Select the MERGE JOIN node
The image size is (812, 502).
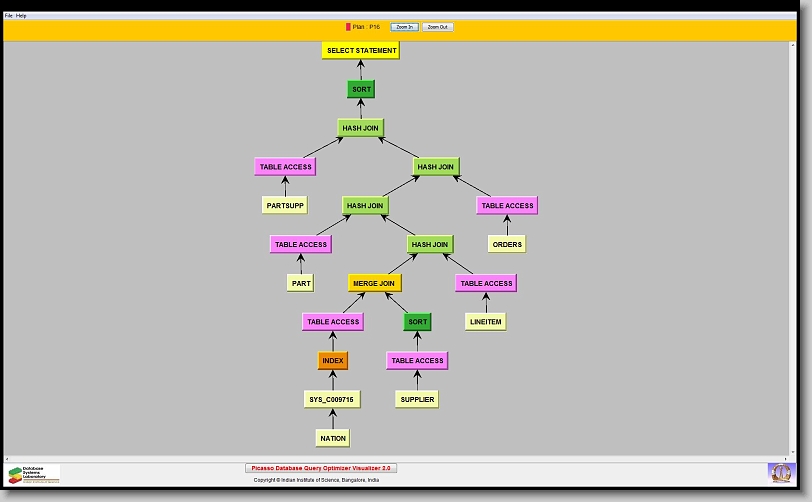tap(374, 283)
